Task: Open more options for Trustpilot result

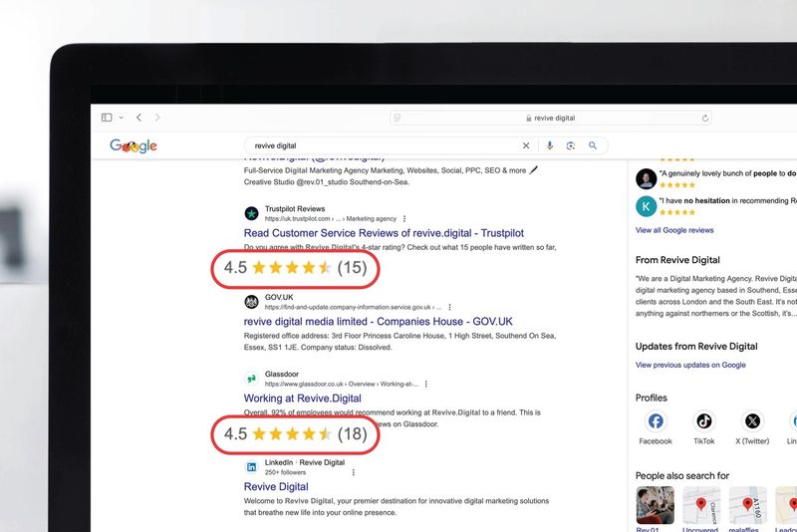Action: 404,219
